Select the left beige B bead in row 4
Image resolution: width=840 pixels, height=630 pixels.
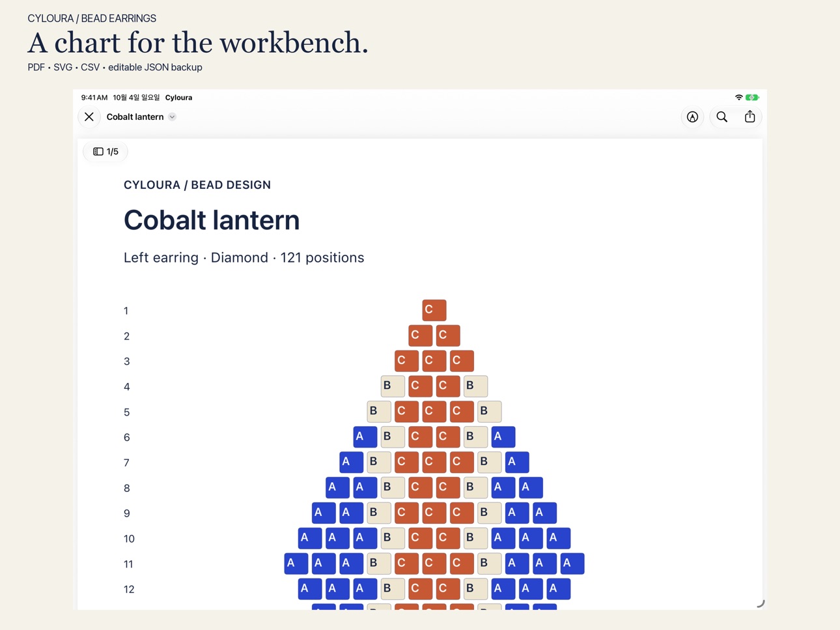coord(393,386)
